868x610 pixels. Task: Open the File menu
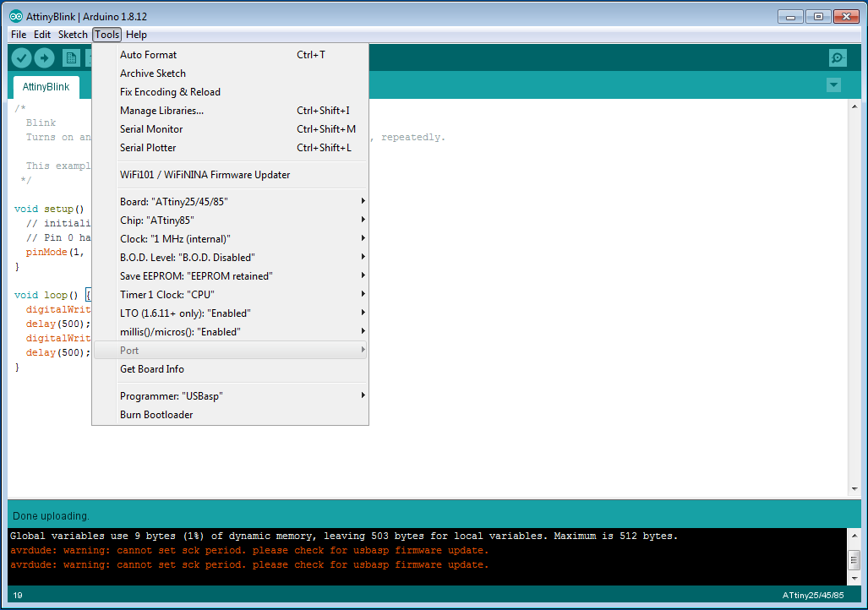click(19, 35)
